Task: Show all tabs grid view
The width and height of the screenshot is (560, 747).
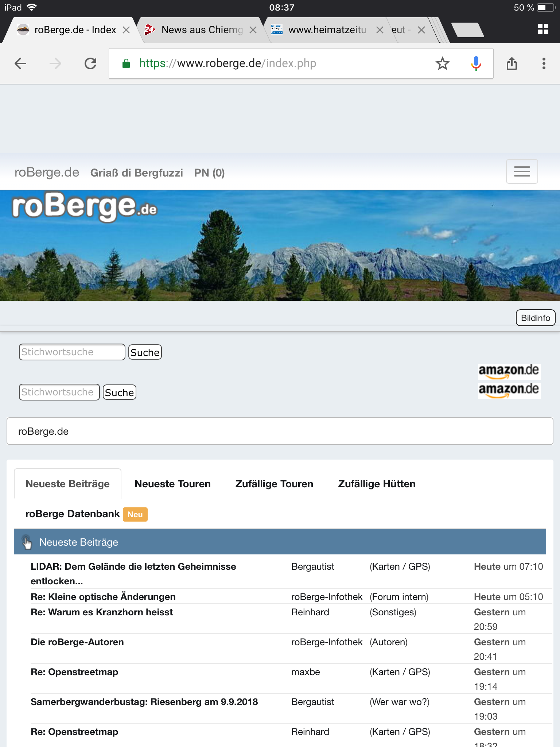Action: click(x=543, y=29)
